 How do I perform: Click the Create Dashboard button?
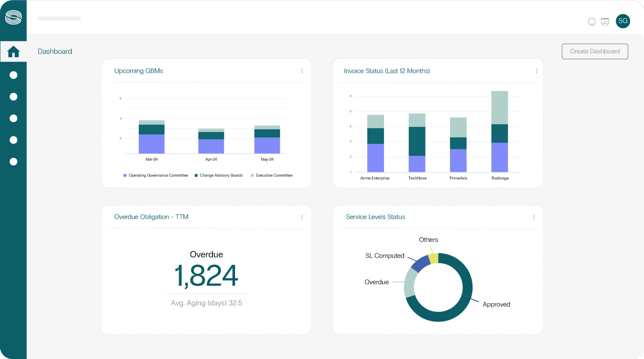point(594,52)
